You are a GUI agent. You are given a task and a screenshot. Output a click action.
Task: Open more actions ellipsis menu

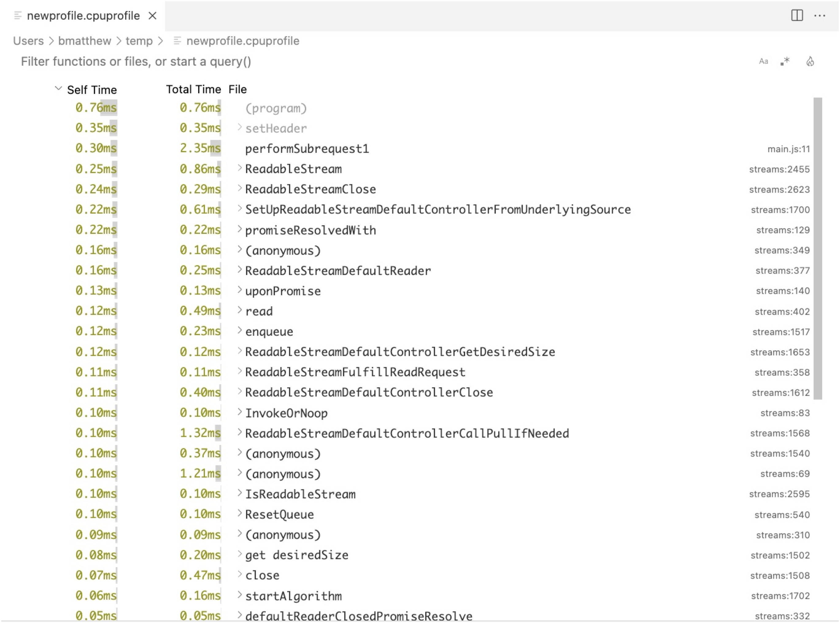820,15
